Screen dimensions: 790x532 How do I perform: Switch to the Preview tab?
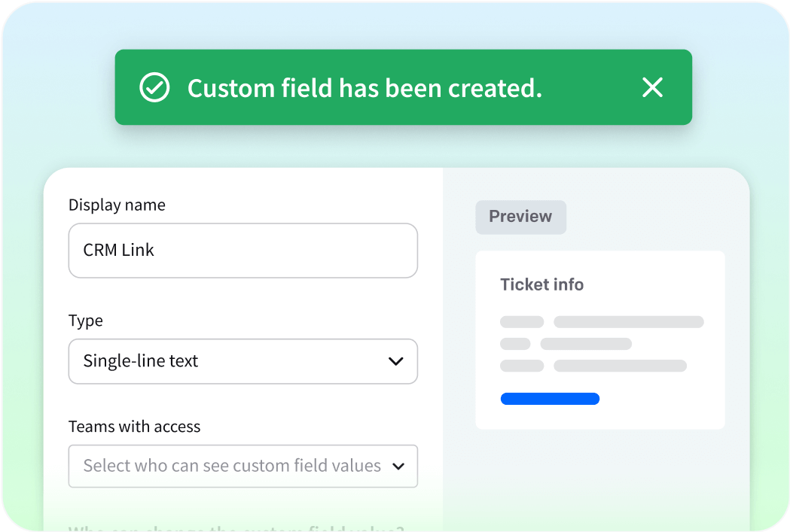[520, 217]
